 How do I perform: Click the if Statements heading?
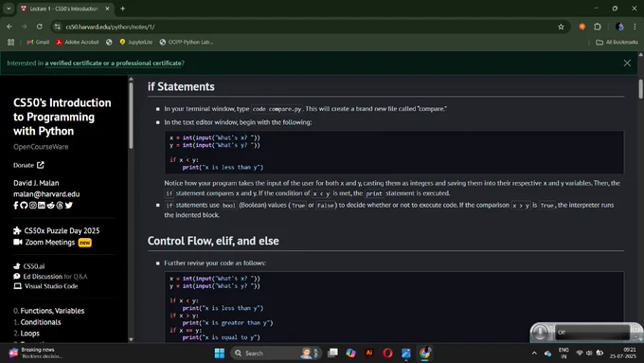(181, 87)
